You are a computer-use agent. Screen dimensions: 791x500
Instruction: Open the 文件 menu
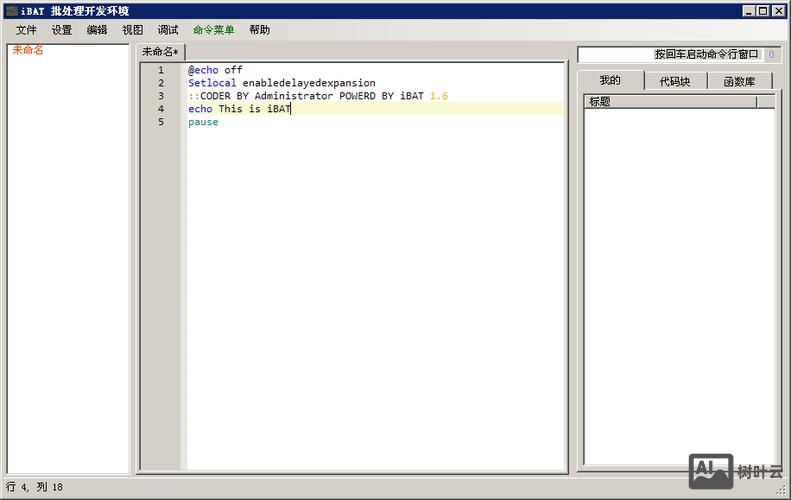[x=26, y=30]
